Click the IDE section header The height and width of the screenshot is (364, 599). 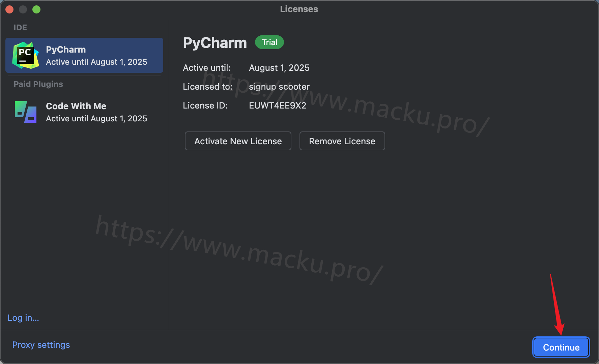[20, 27]
